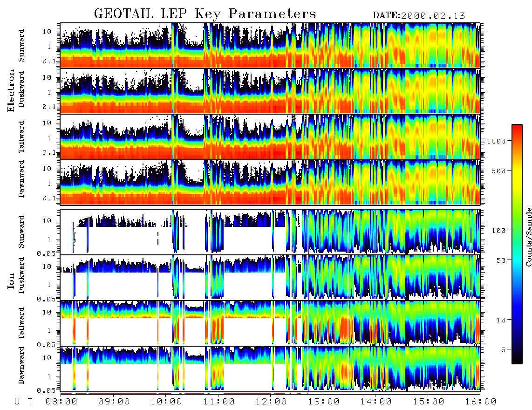Click the "10:00" time tick label
The image size is (532, 410).
(x=166, y=402)
